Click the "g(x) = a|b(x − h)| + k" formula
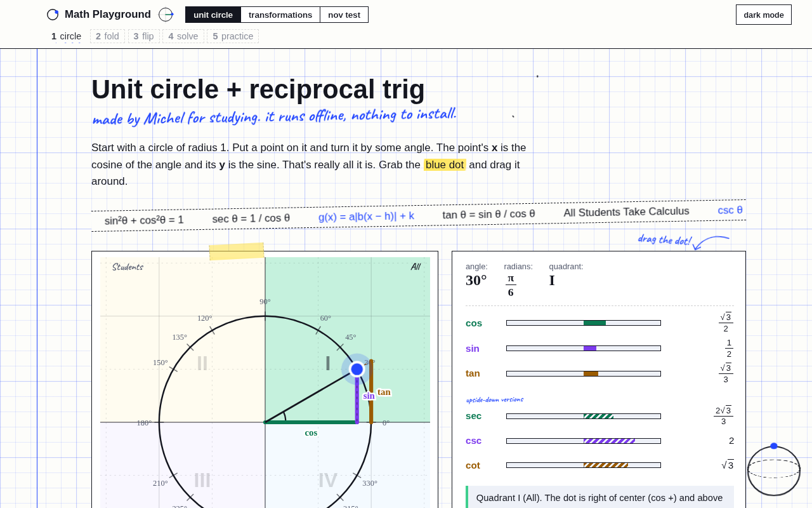812x508 pixels. point(366,216)
